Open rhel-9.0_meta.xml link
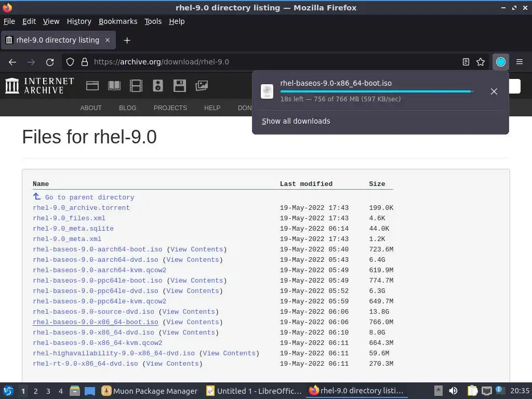 coord(67,239)
